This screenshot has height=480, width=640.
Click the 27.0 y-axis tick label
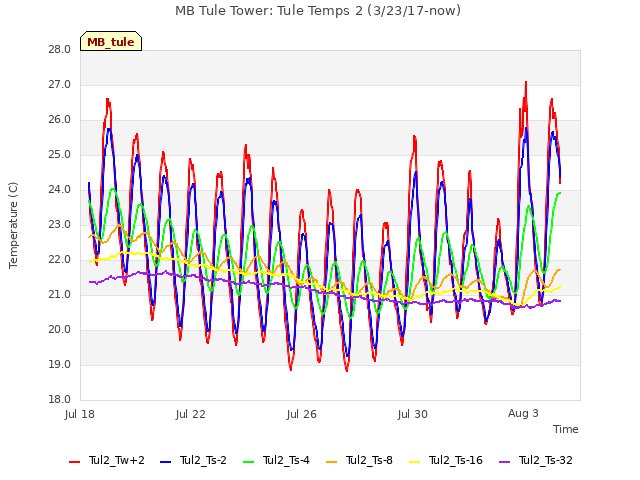tap(60, 85)
